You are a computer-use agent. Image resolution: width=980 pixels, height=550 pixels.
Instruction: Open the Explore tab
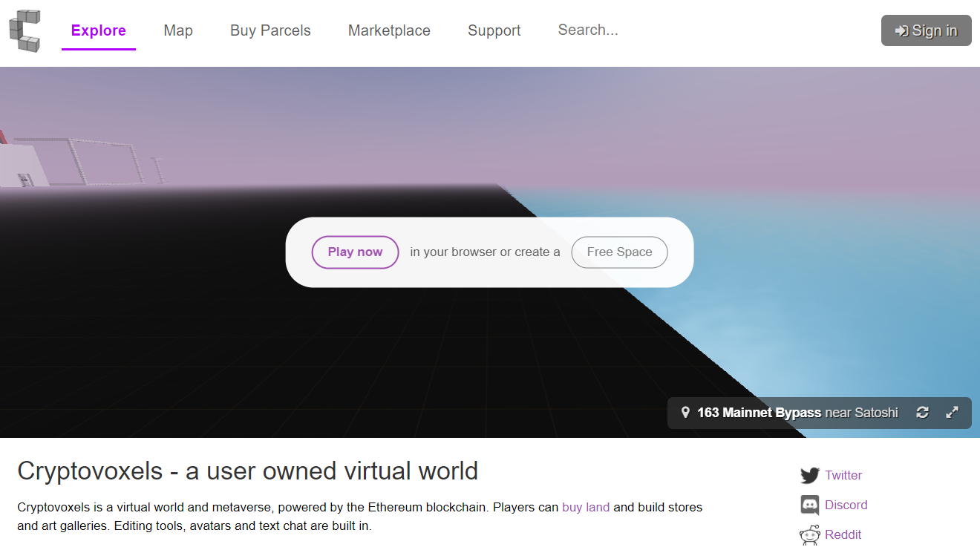99,30
